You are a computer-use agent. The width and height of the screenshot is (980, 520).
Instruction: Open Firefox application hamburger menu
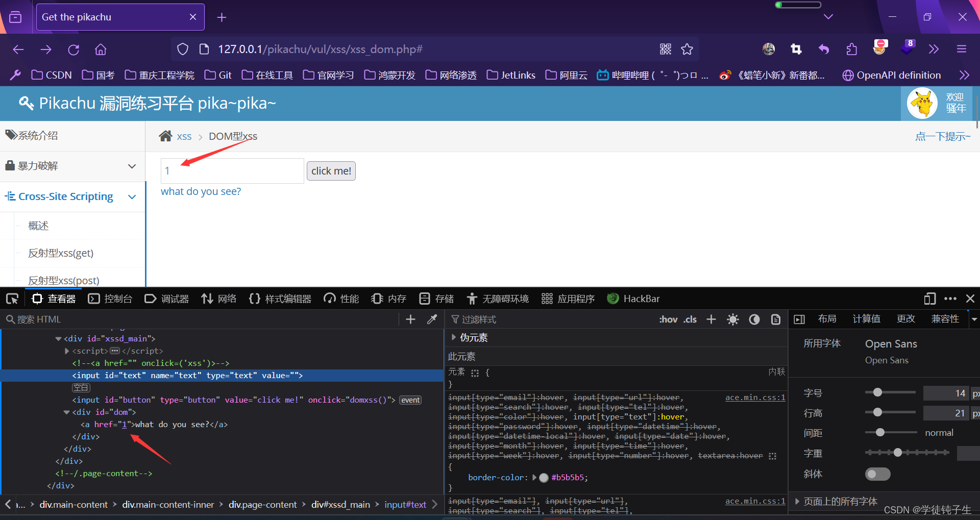click(962, 49)
